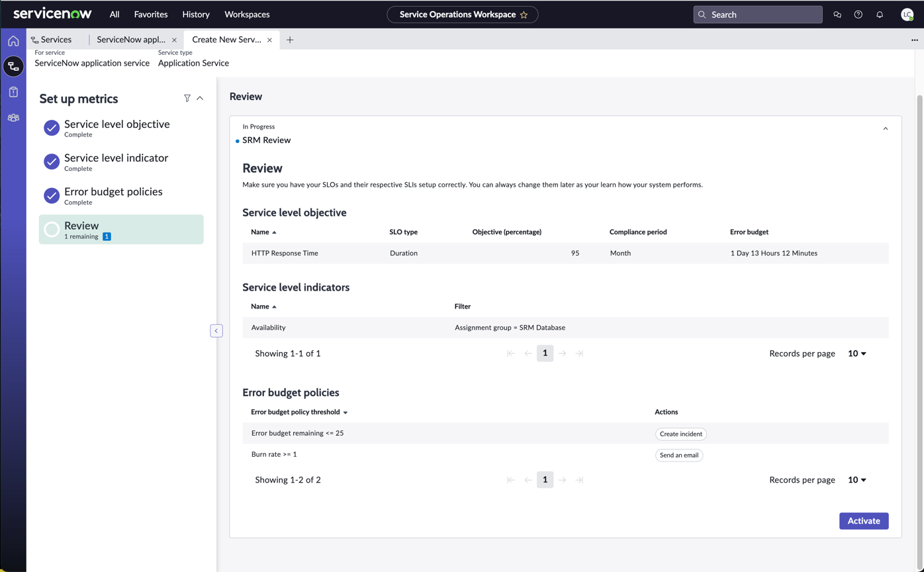Sort indicators by Name column
Image resolution: width=924 pixels, height=572 pixels.
tap(263, 307)
